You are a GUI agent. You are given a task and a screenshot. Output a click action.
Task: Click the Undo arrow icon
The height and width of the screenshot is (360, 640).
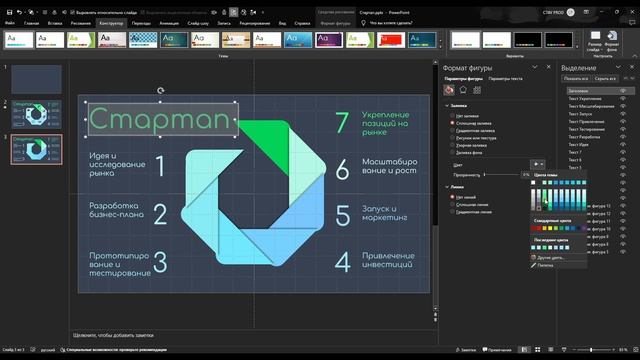click(x=19, y=12)
